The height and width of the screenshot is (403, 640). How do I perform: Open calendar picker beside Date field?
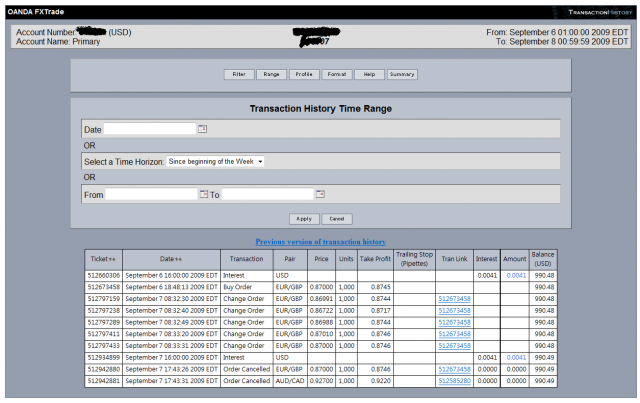202,129
